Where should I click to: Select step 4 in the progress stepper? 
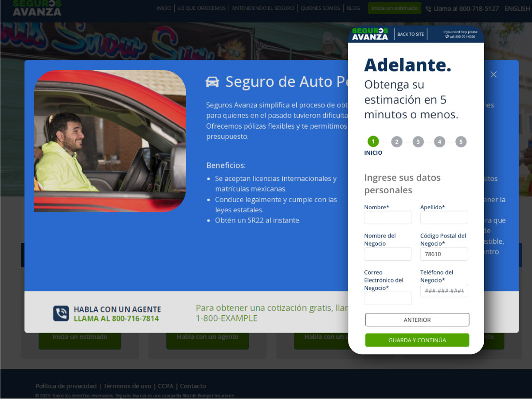(x=439, y=142)
